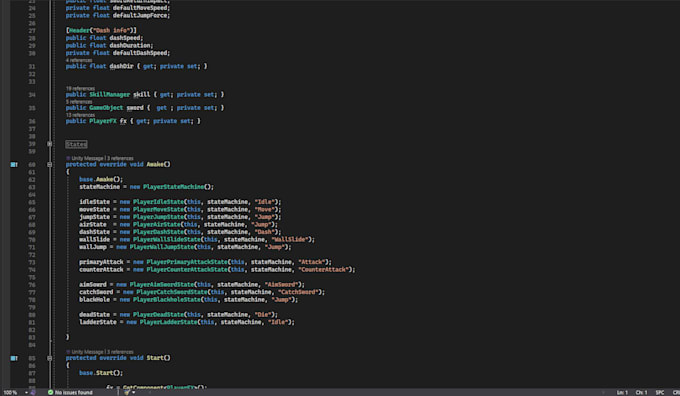680x396 pixels.
Task: Collapse the Awake method outline
Action: click(49, 164)
